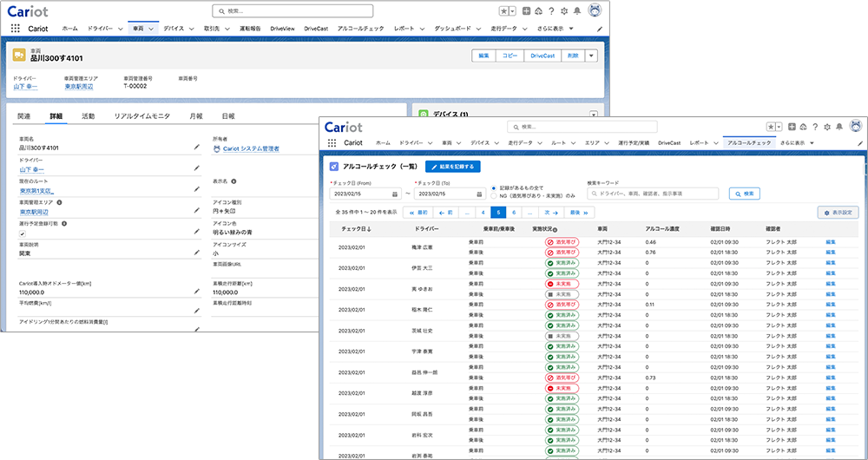Open 運行予定/実績 nav item in the alcohol check window

(x=634, y=143)
